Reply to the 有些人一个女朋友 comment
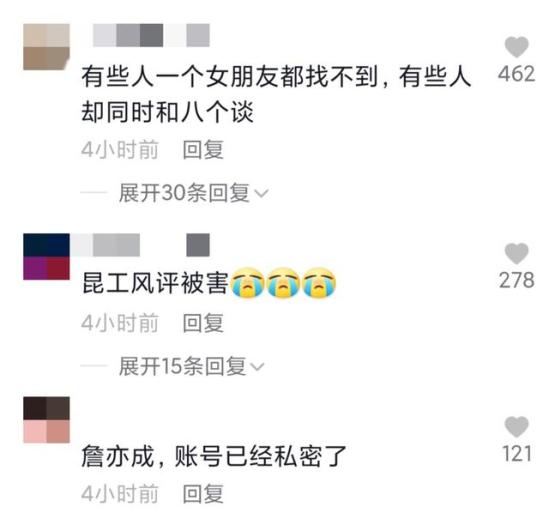The width and height of the screenshot is (549, 513). tap(203, 150)
